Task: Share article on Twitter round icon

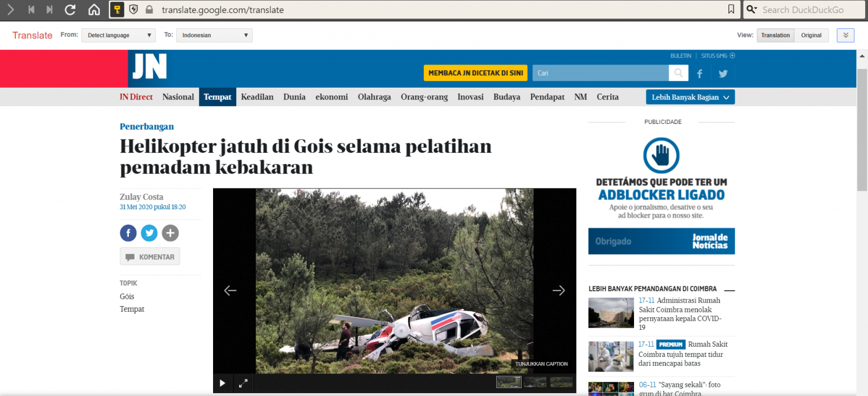Action: point(149,233)
